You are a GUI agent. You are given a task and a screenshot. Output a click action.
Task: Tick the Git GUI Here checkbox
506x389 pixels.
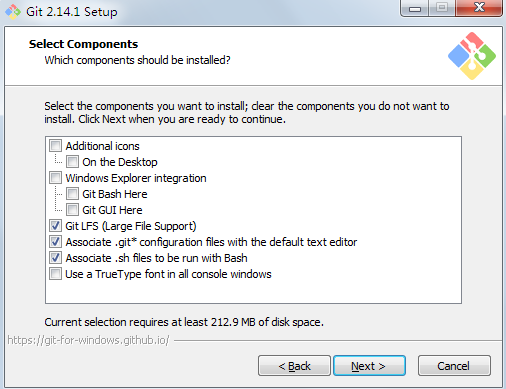click(72, 210)
